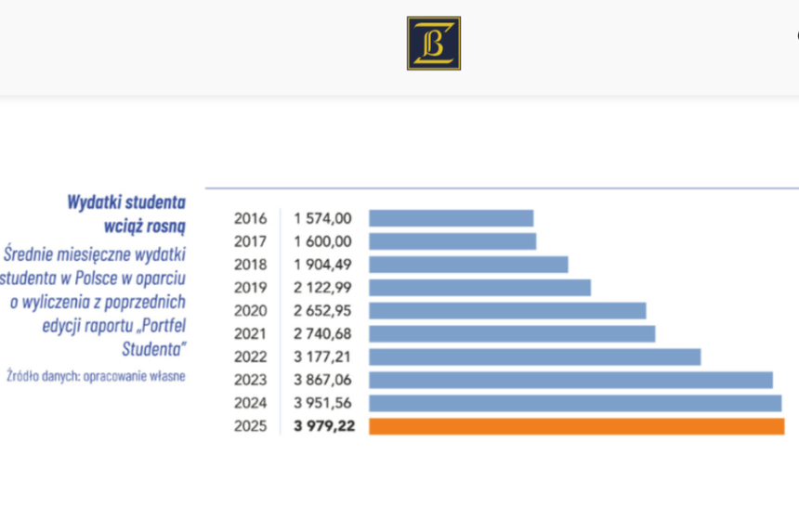Click the heading 'Wydatki studenta'
This screenshot has width=799, height=532.
pyautogui.click(x=126, y=202)
